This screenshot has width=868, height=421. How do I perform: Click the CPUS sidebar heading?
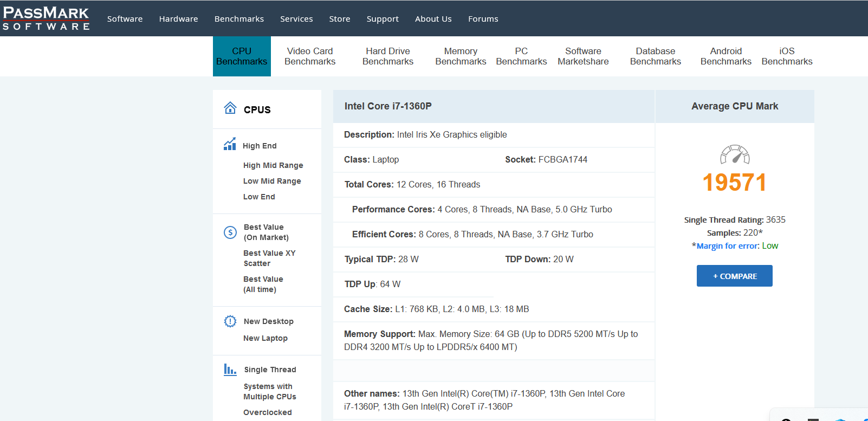(x=257, y=109)
